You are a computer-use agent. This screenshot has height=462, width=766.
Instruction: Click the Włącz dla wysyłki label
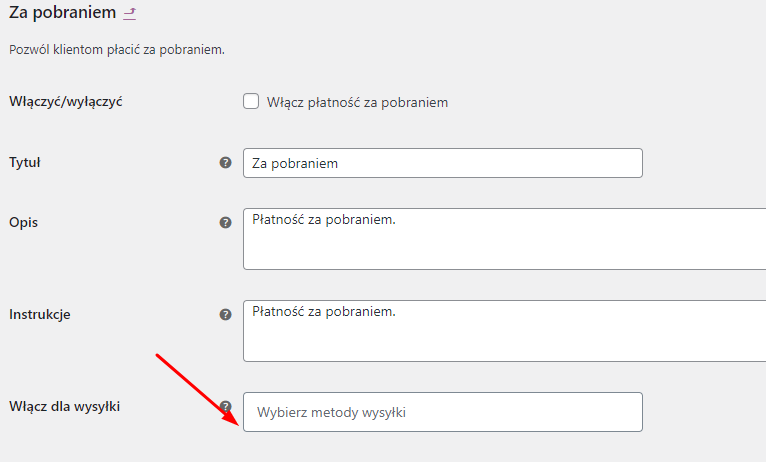64,406
